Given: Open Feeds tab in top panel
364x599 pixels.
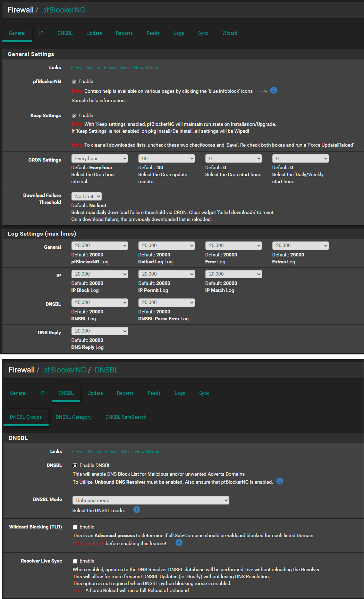Looking at the screenshot, I should click(153, 33).
